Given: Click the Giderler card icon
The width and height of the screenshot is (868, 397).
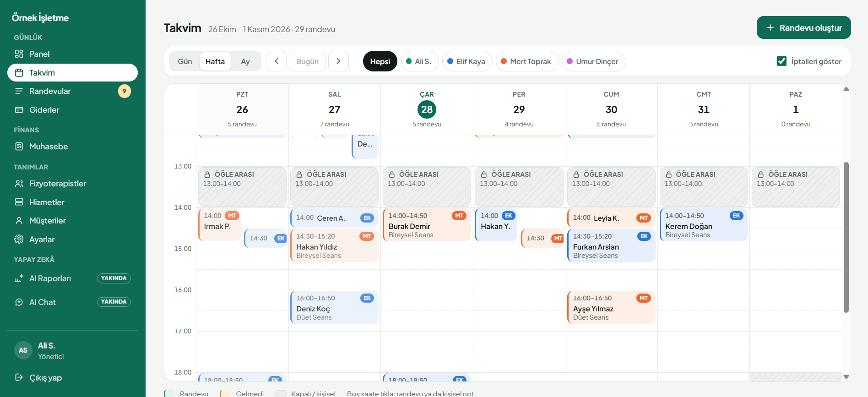Looking at the screenshot, I should click(x=19, y=110).
